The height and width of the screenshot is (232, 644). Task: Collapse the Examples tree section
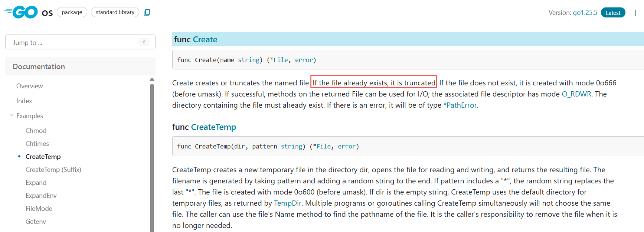pyautogui.click(x=12, y=116)
